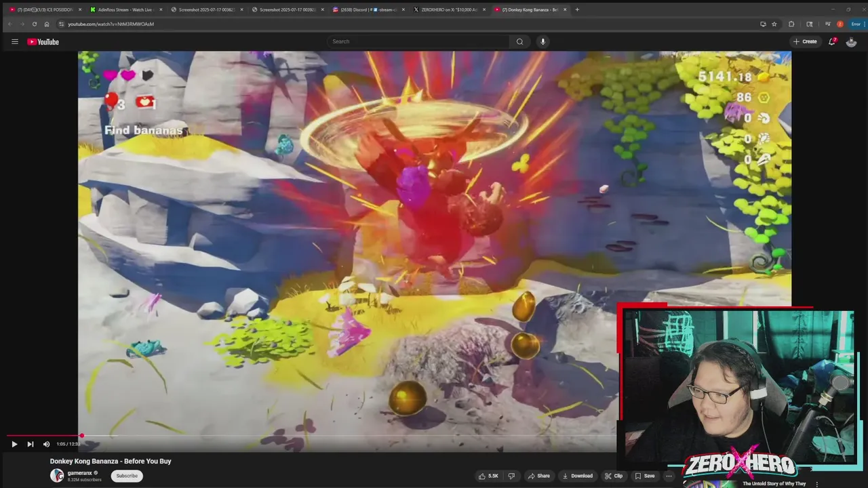Image resolution: width=868 pixels, height=488 pixels.
Task: Reload the current page
Action: pyautogui.click(x=35, y=24)
